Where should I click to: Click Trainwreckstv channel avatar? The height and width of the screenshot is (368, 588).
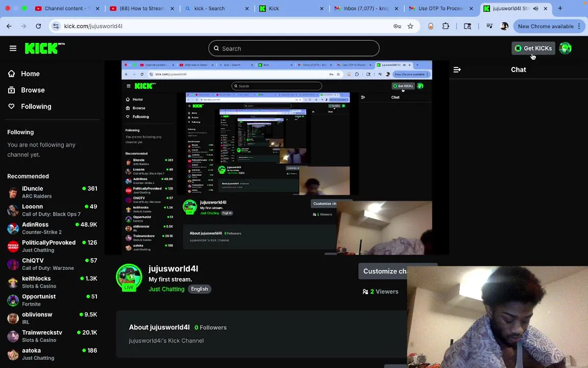pos(13,336)
